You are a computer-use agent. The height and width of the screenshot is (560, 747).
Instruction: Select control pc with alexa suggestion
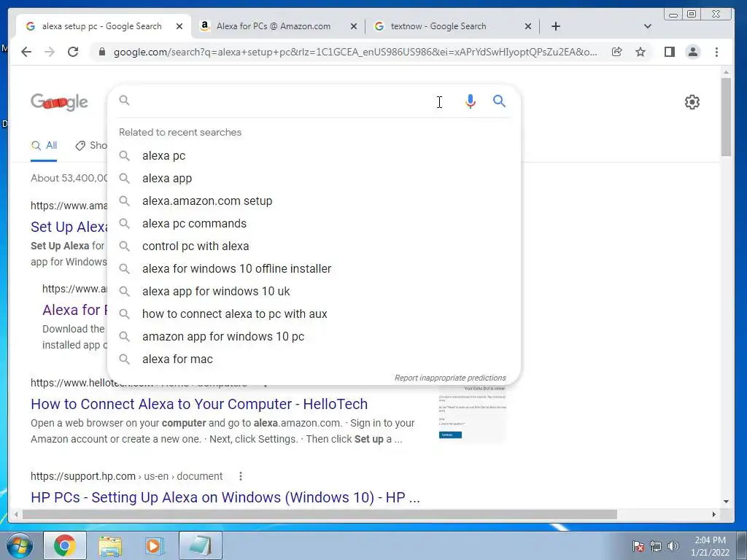314,246
